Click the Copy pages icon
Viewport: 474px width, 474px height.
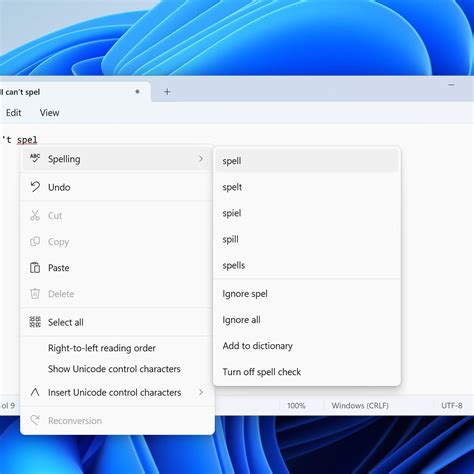[35, 241]
